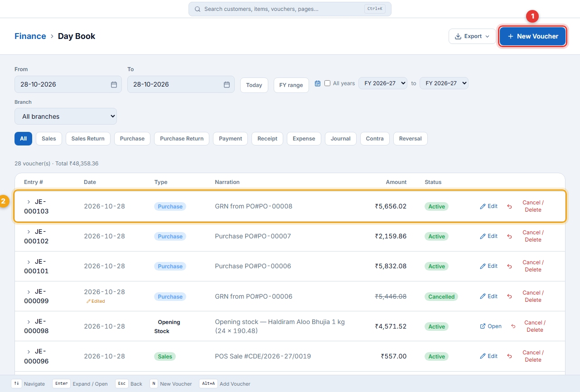Open calendar picker in From date field
This screenshot has width=580, height=392.
coord(114,84)
